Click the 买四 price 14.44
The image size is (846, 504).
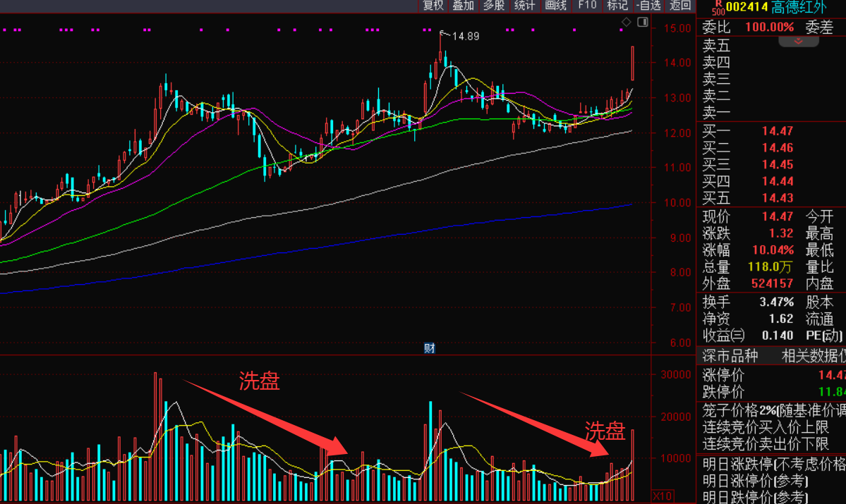[x=778, y=181]
